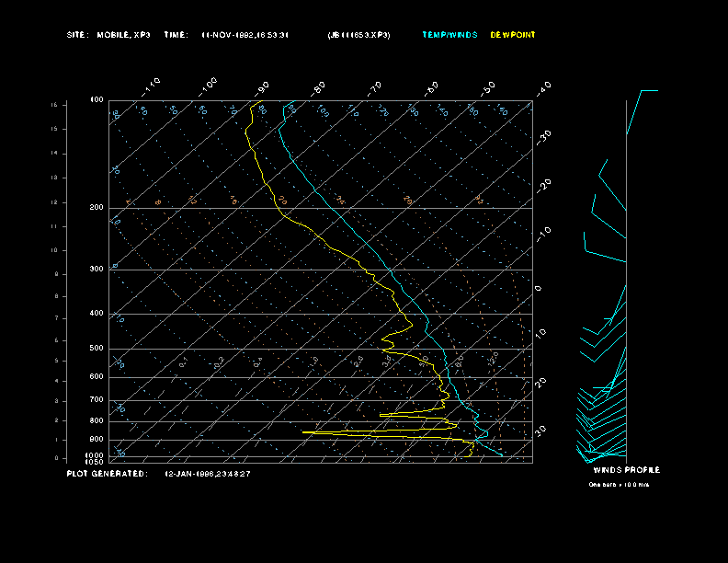
Task: Click the '16' altitude scale label
Action: click(54, 105)
